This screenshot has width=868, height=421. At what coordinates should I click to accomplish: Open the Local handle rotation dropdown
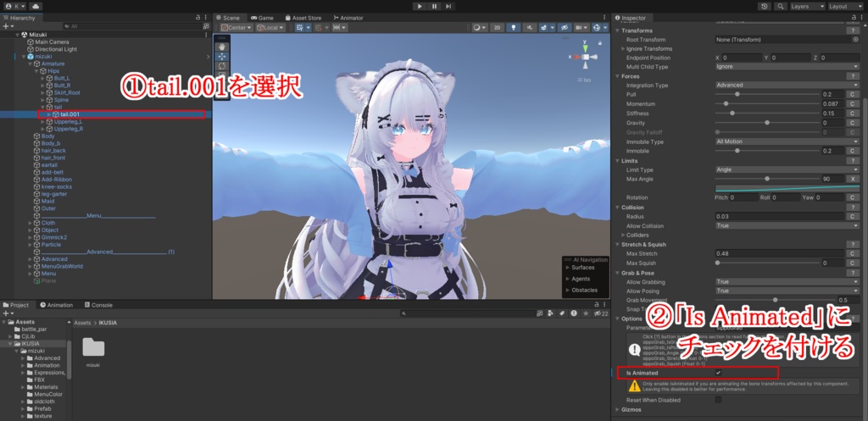[270, 28]
